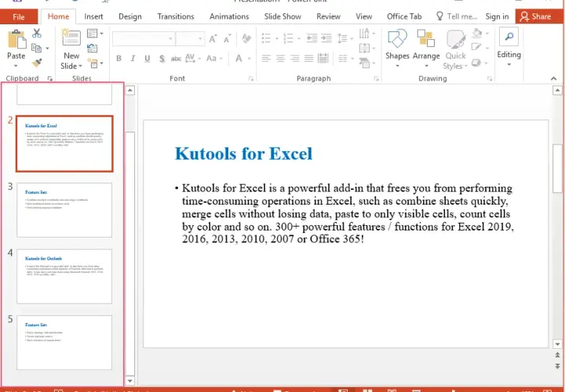
Task: Toggle Bold formatting
Action: 118,58
